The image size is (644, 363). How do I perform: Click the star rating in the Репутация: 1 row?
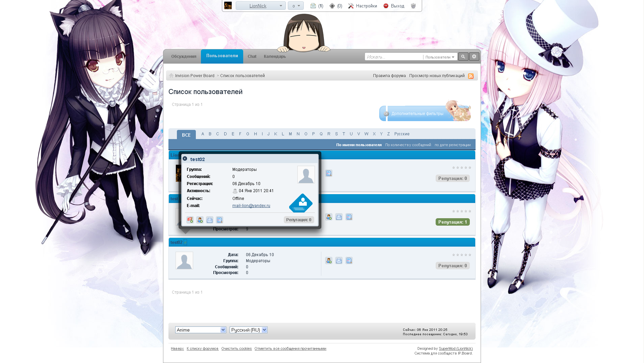click(x=462, y=211)
